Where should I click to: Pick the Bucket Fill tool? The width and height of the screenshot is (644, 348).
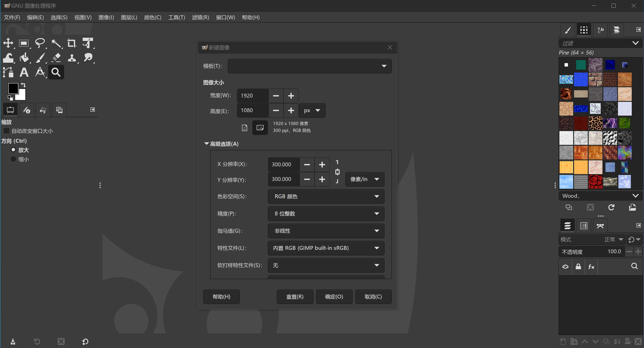click(24, 57)
